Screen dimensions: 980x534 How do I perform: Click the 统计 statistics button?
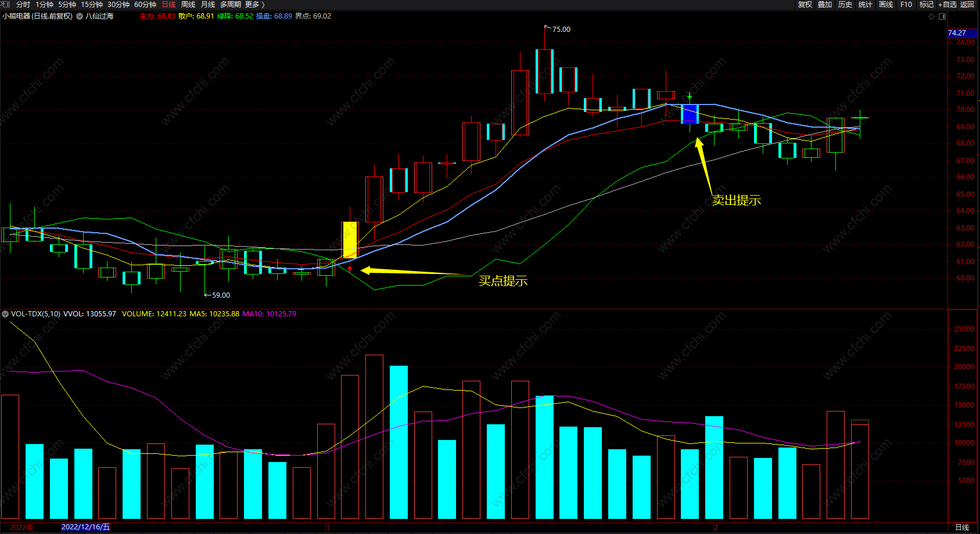pos(866,4)
